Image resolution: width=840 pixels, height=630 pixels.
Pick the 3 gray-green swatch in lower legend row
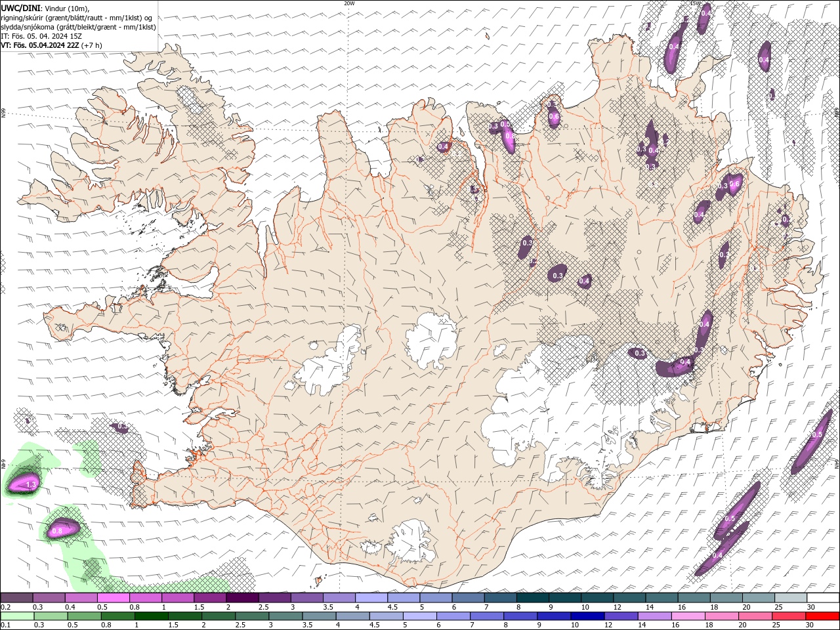285,616
